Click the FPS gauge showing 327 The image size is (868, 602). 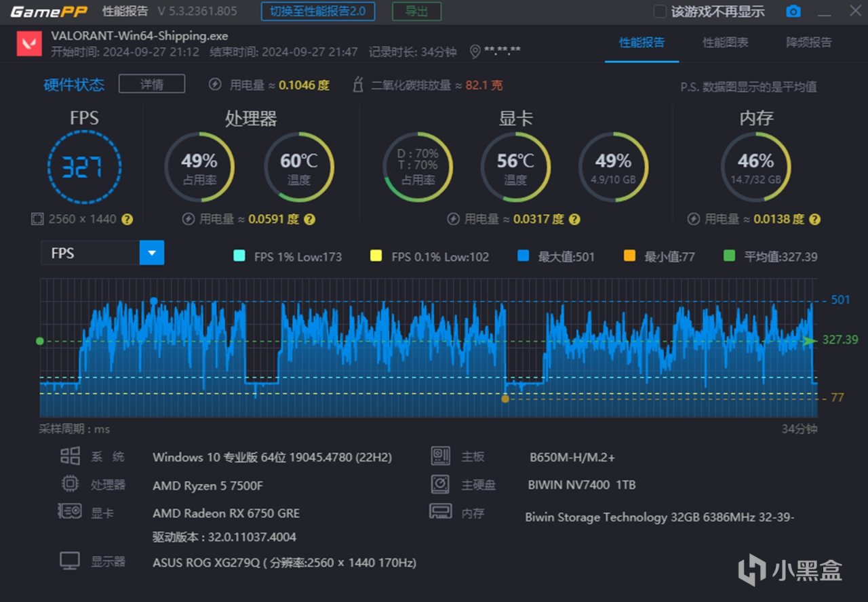click(x=84, y=167)
